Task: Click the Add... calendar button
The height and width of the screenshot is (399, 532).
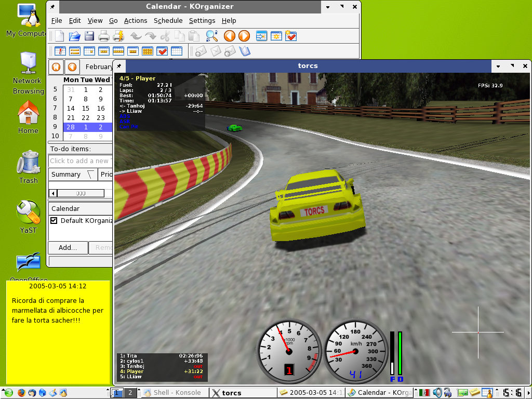Action: 68,247
